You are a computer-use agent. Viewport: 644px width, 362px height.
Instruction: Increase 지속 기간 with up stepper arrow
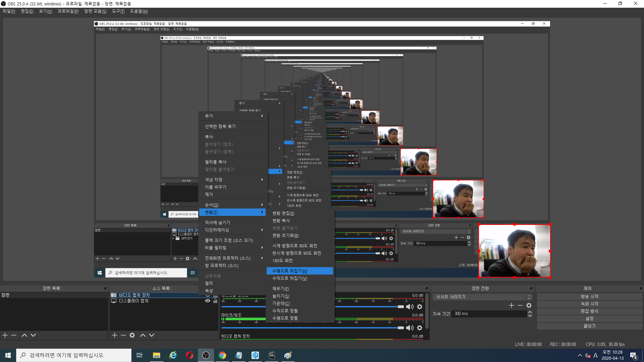tap(530, 312)
